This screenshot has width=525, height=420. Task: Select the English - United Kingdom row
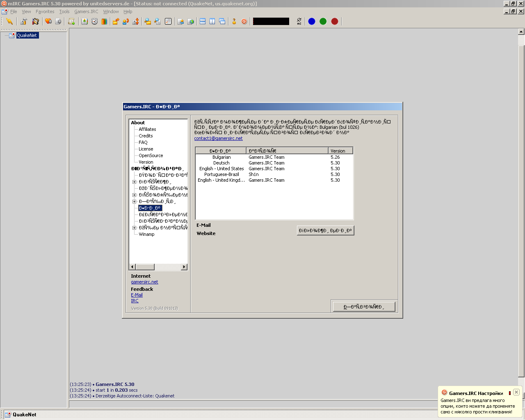[274, 180]
